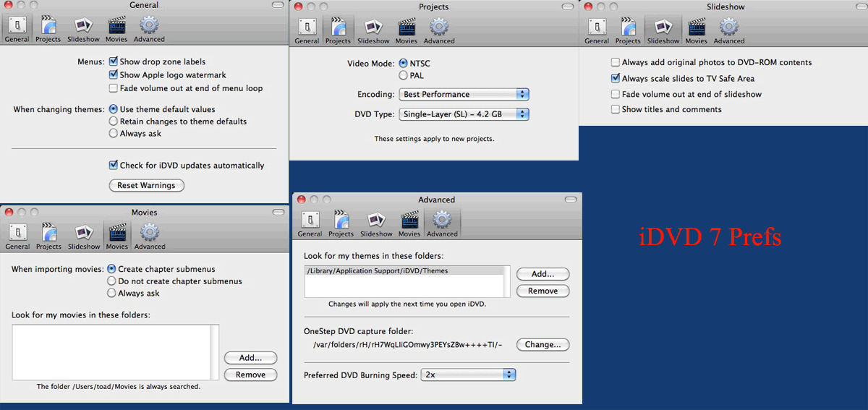Click Reset Warnings button

147,186
